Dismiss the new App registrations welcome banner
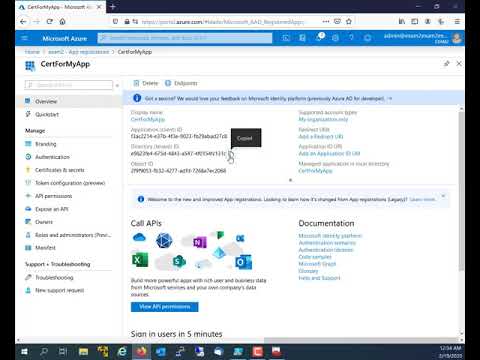 pyautogui.click(x=443, y=196)
